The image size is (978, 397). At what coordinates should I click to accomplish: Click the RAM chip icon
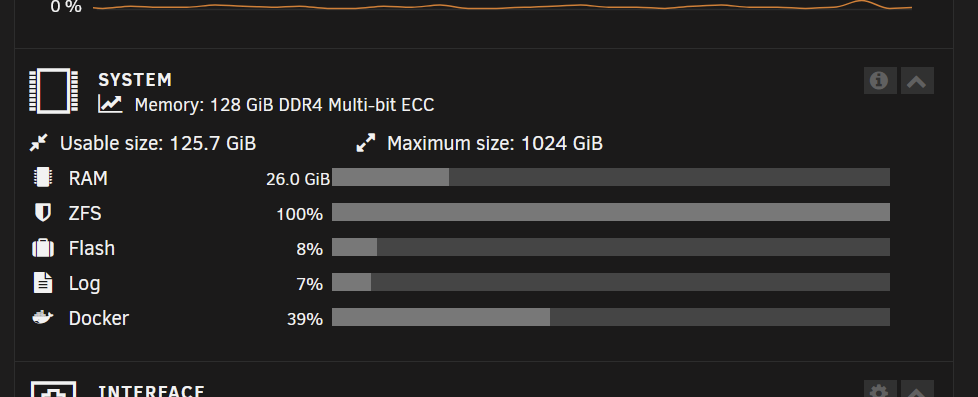[42, 177]
